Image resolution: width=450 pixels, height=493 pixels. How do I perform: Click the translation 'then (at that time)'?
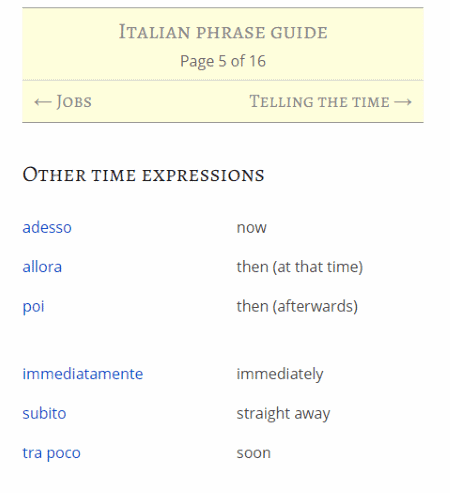300,267
